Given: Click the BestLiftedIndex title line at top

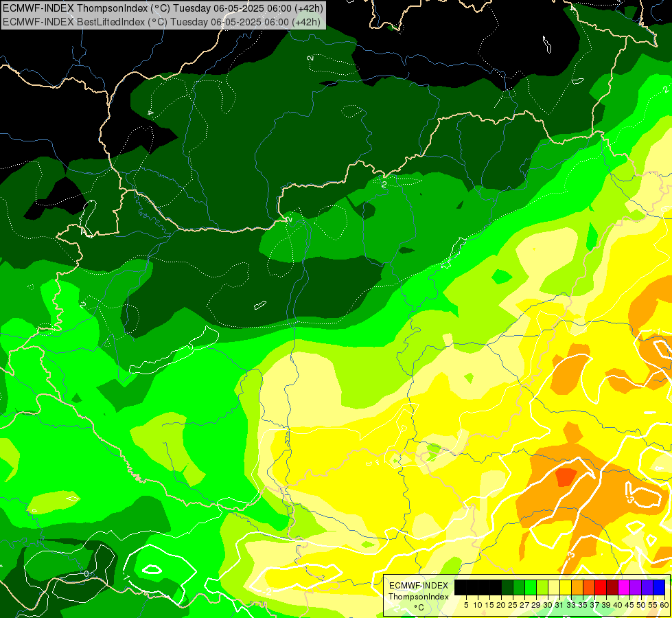Looking at the screenshot, I should (x=161, y=21).
